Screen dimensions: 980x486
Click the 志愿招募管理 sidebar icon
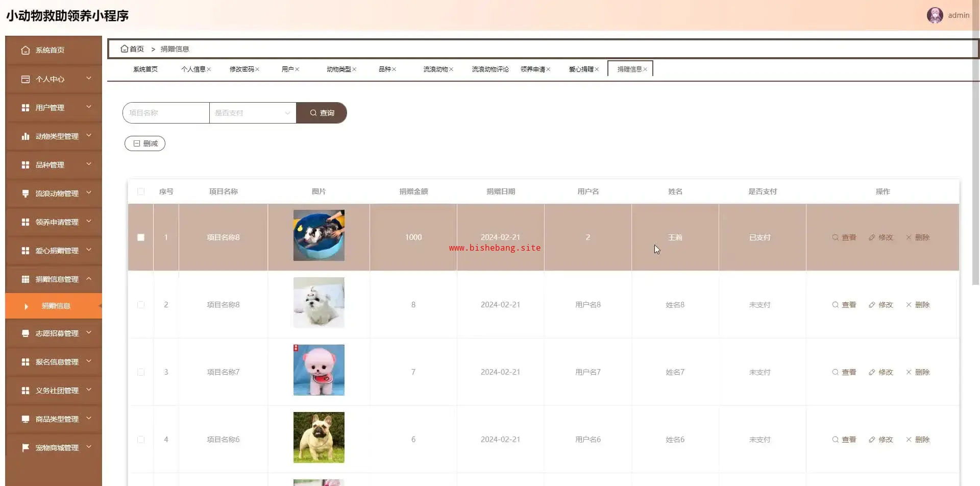click(x=26, y=333)
